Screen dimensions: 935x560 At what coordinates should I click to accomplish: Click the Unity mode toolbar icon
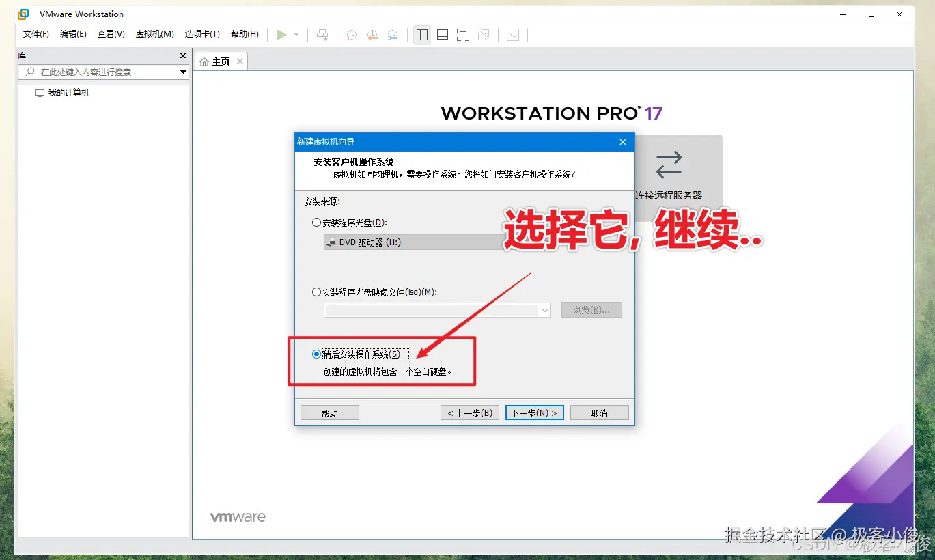[484, 35]
